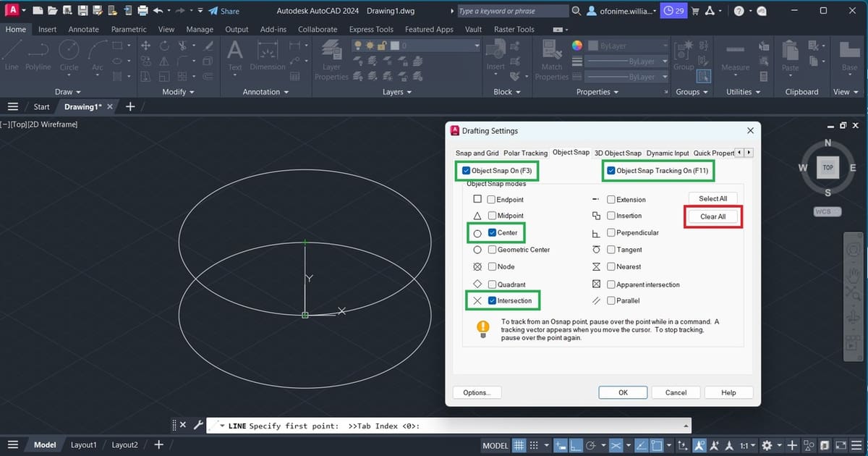
Task: Switch to Dynamic Input tab
Action: (668, 153)
